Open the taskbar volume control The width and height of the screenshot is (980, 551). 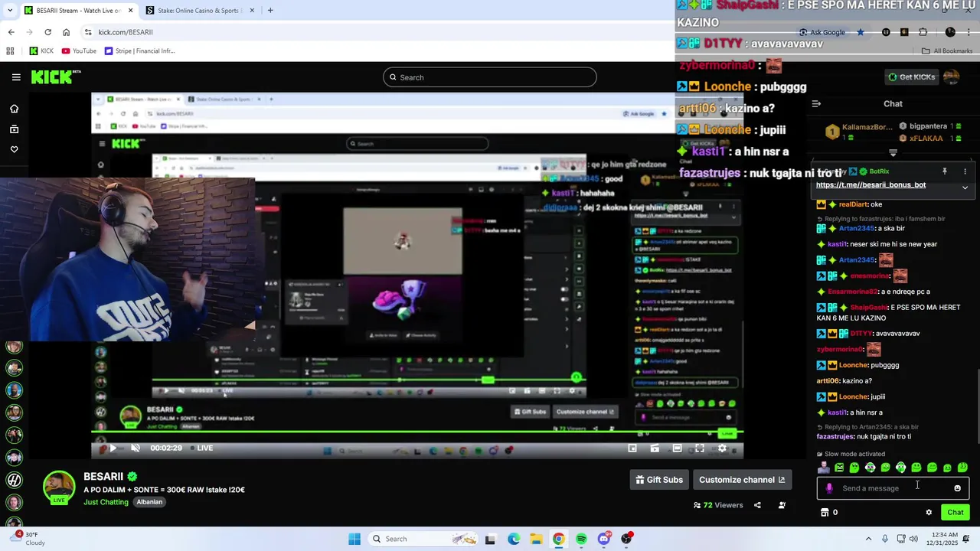(913, 539)
